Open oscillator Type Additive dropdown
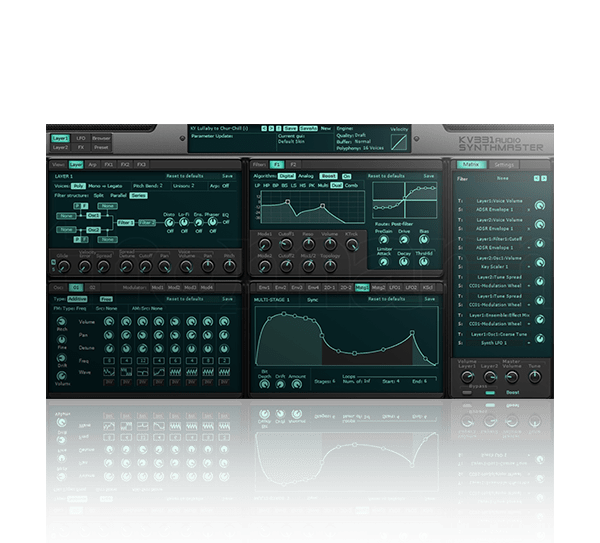Screen dimensions: 600x543 [x=77, y=299]
